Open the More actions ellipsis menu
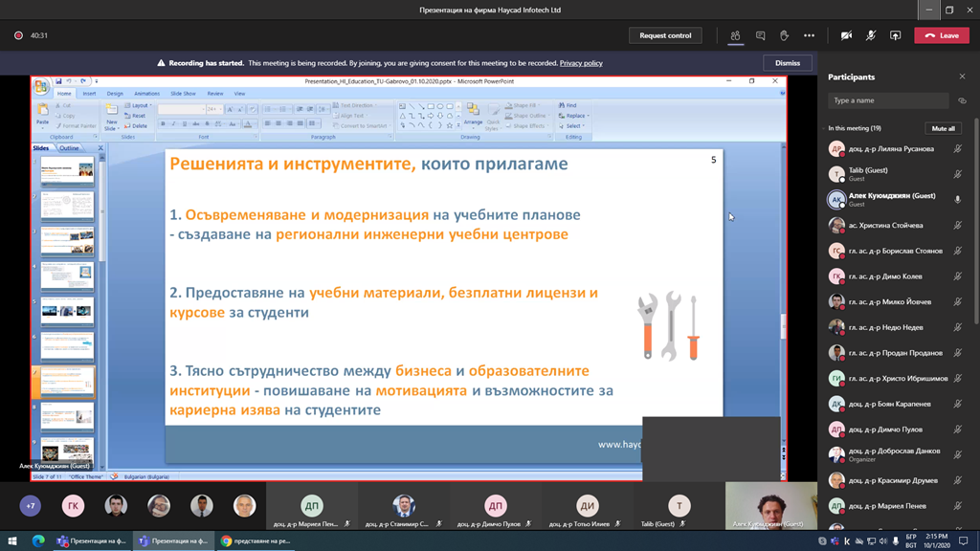980x551 pixels. click(809, 35)
